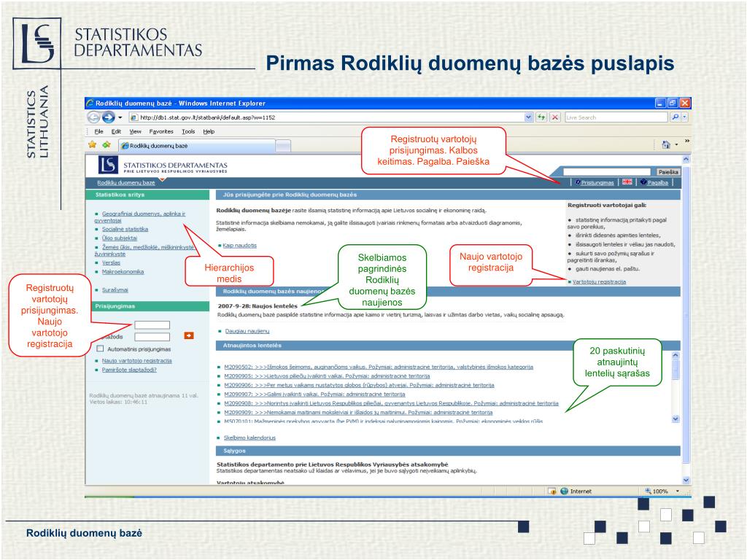Open the Makroekonomika category link
Screen dimensions: 747x560
coord(123,271)
